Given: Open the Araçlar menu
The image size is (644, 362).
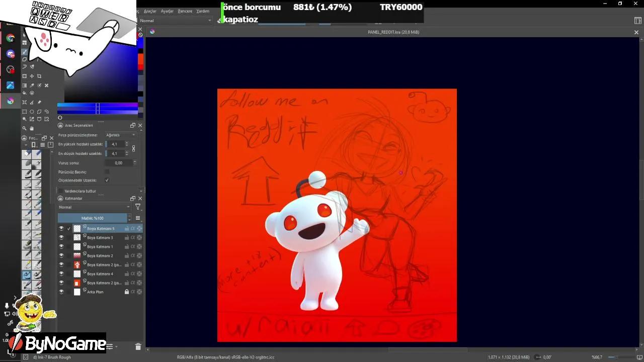Looking at the screenshot, I should [150, 11].
